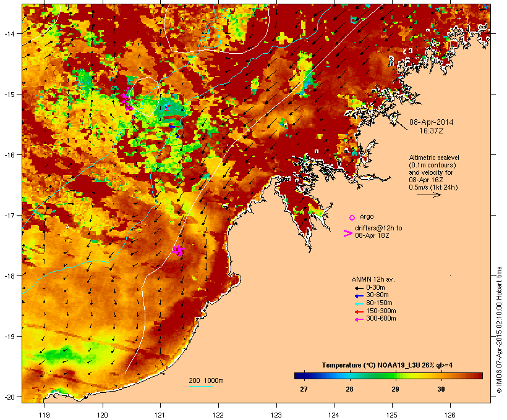Click the '300-600m' depth label
The height and width of the screenshot is (420, 507).
pyautogui.click(x=381, y=319)
